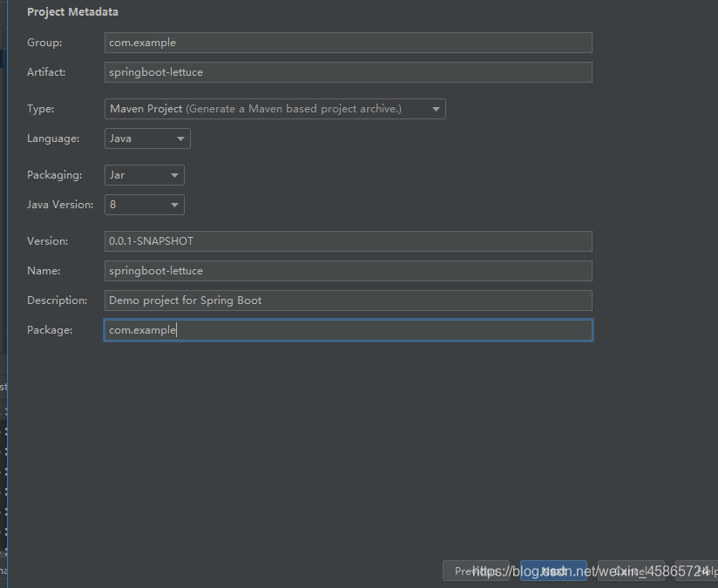Open the Type dropdown showing Maven Project
Image resolution: width=718 pixels, height=588 pixels.
tap(274, 109)
